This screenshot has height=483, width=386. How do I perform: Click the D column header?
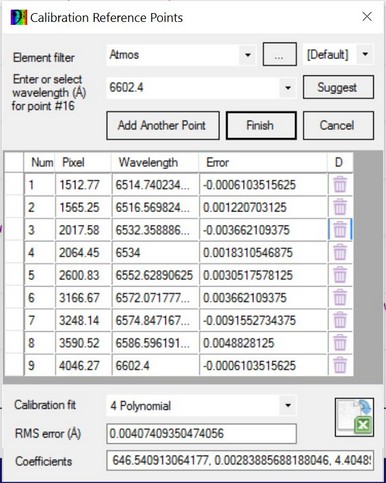340,163
